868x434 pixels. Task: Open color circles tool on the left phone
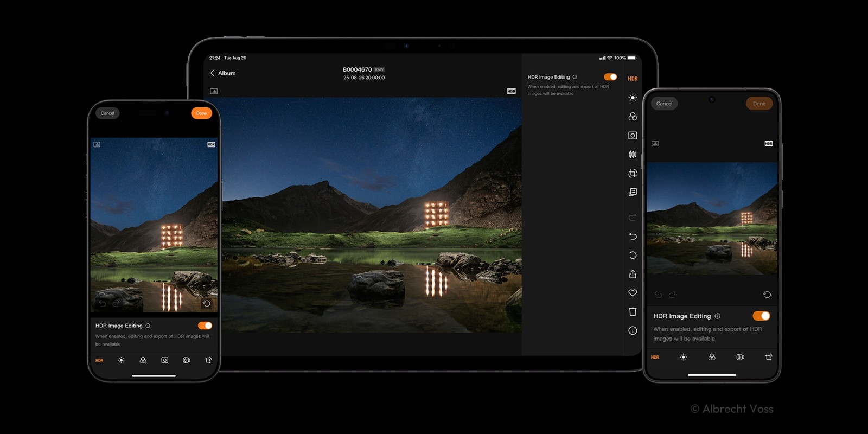pyautogui.click(x=143, y=360)
